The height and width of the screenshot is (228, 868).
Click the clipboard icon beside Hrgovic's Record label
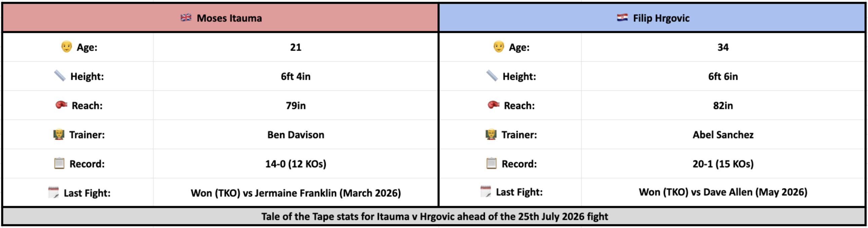coord(491,163)
